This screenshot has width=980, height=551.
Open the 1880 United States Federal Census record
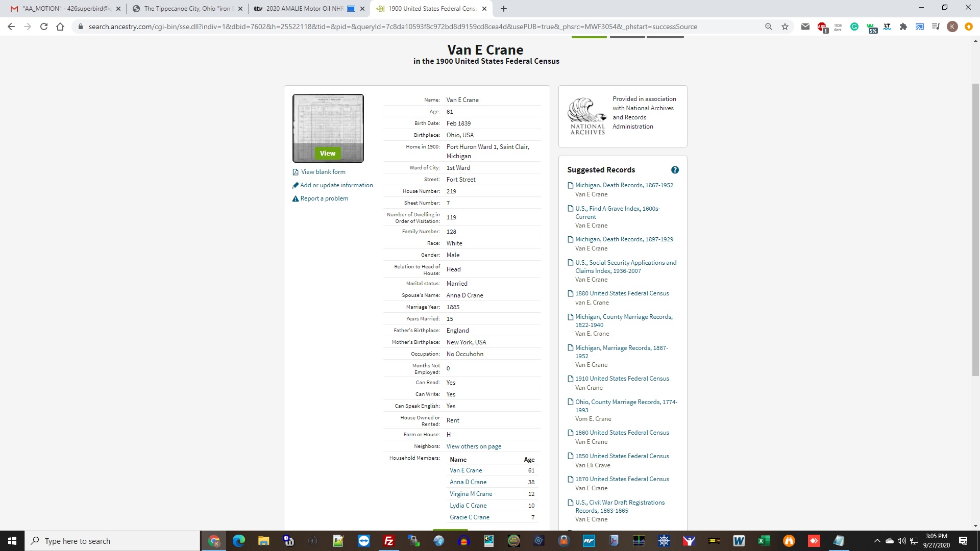[x=622, y=293]
